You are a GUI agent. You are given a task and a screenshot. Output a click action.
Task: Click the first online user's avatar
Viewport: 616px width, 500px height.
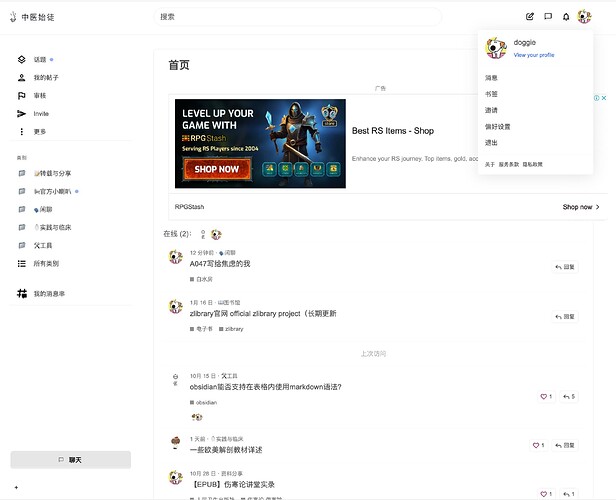203,234
